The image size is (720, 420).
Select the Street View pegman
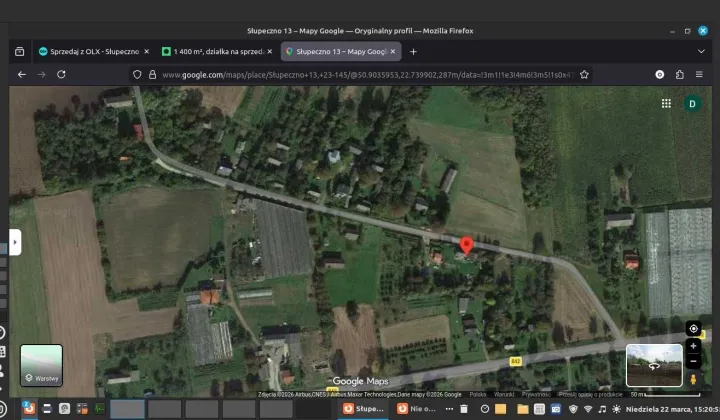tap(693, 379)
